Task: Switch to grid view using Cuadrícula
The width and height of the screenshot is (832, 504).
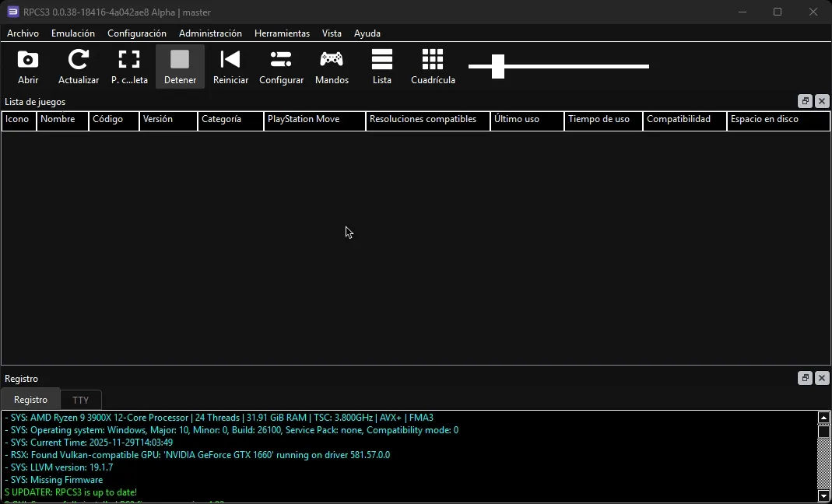Action: tap(432, 66)
